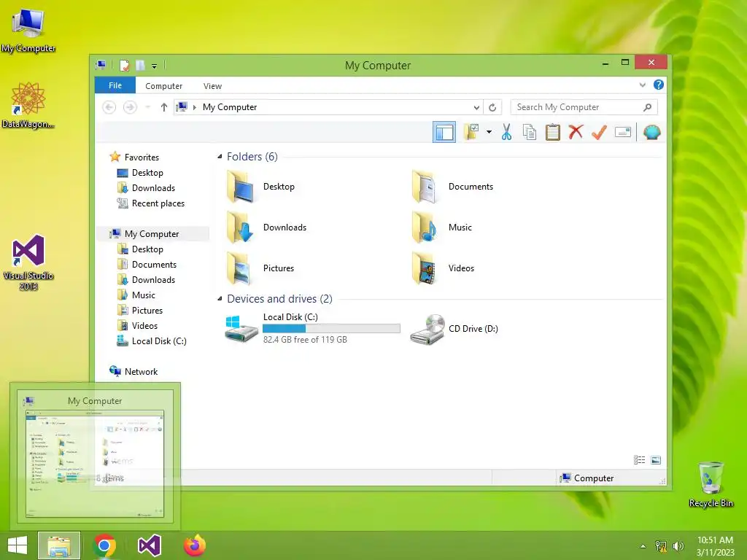747x560 pixels.
Task: Select Videos in the navigation tree
Action: (136, 325)
